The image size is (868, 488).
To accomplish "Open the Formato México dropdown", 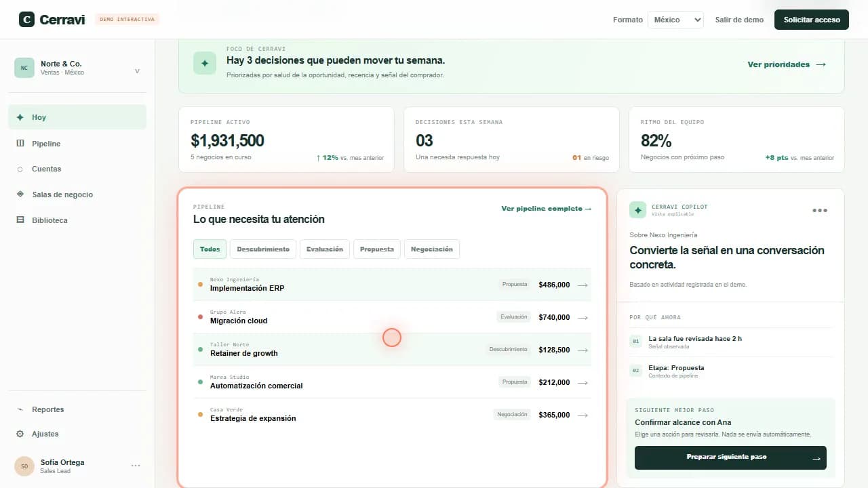I will [675, 20].
